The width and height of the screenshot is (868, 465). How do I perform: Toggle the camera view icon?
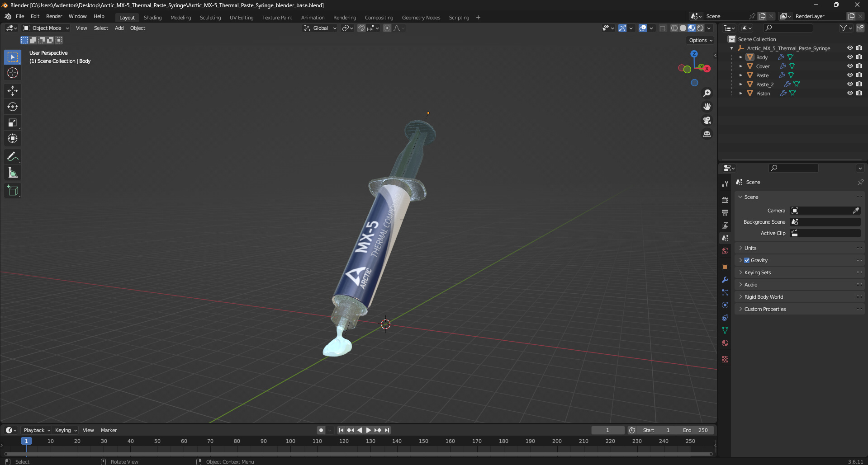(707, 120)
